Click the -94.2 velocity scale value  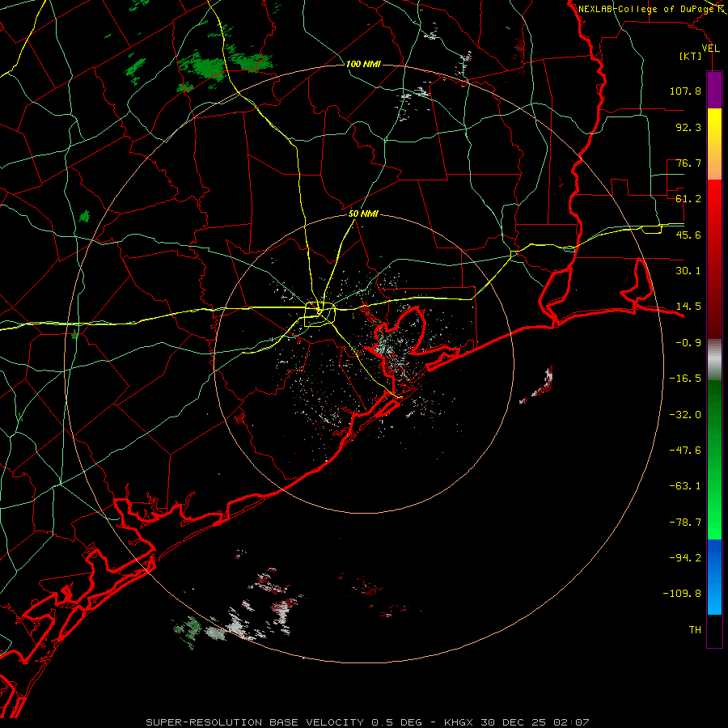(685, 558)
